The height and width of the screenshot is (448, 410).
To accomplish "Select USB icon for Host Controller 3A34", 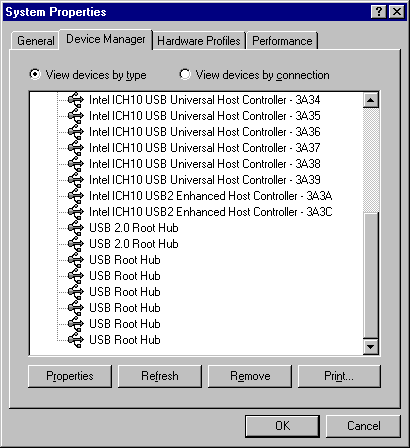I will (76, 100).
